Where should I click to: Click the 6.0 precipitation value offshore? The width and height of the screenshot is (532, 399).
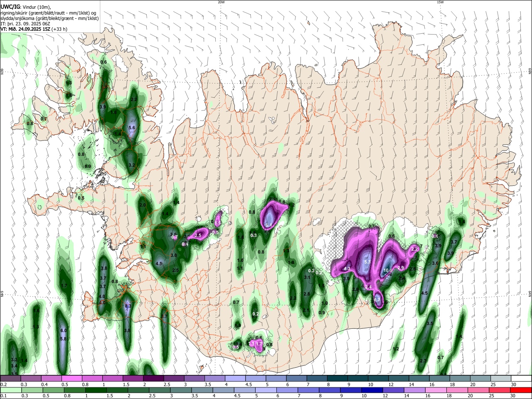pos(64,330)
